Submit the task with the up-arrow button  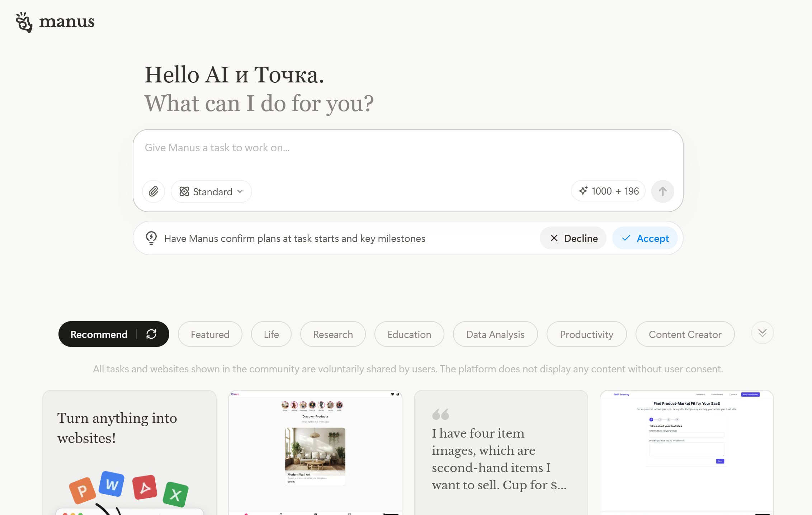[x=662, y=191]
